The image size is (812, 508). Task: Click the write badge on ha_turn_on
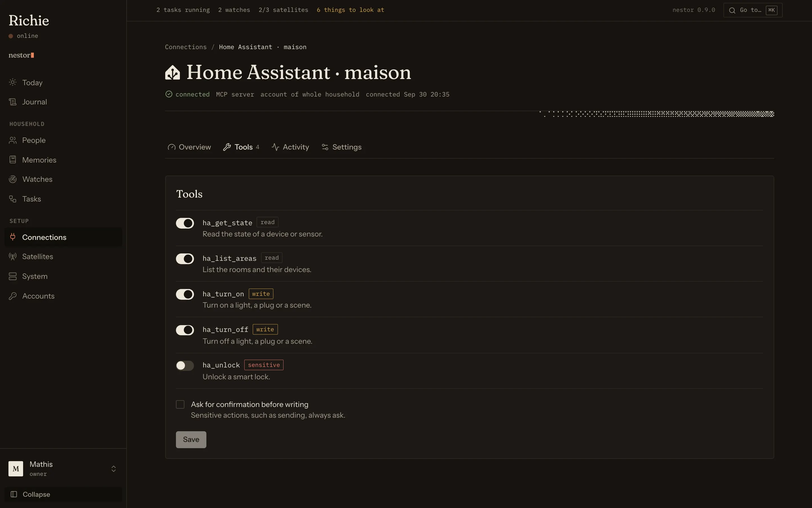(x=261, y=294)
